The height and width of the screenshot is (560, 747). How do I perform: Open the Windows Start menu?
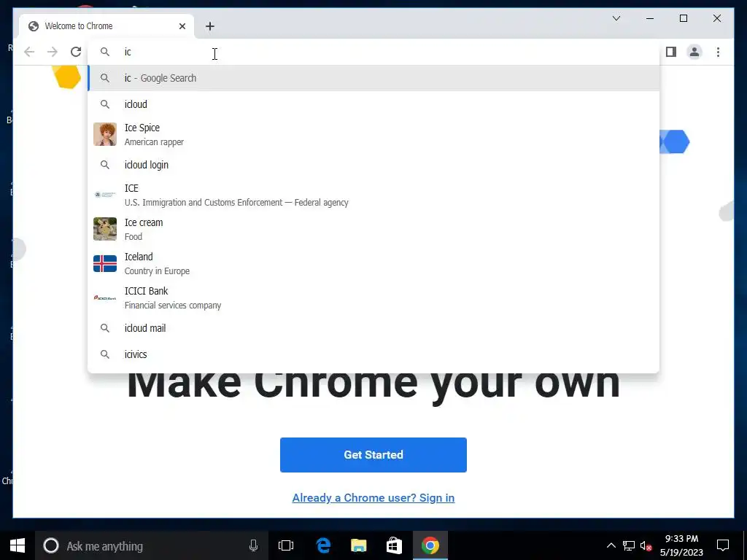click(18, 545)
